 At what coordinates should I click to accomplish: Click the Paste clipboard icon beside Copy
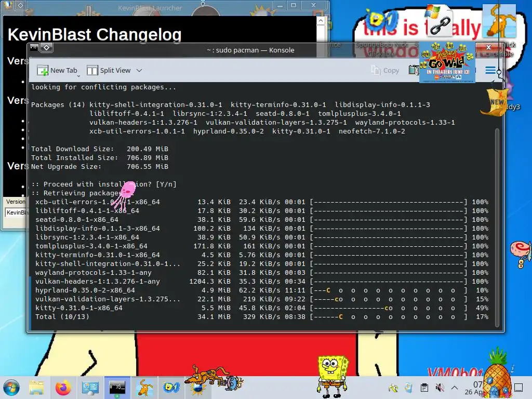pyautogui.click(x=413, y=70)
